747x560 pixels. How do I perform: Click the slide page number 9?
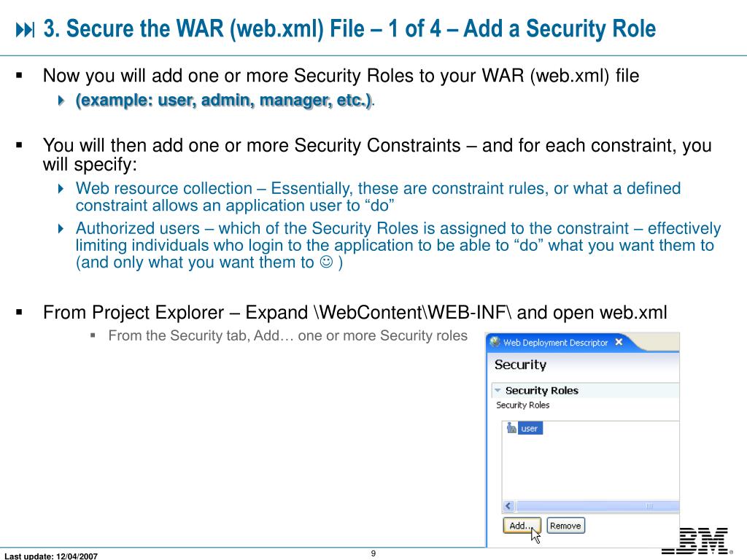click(373, 553)
